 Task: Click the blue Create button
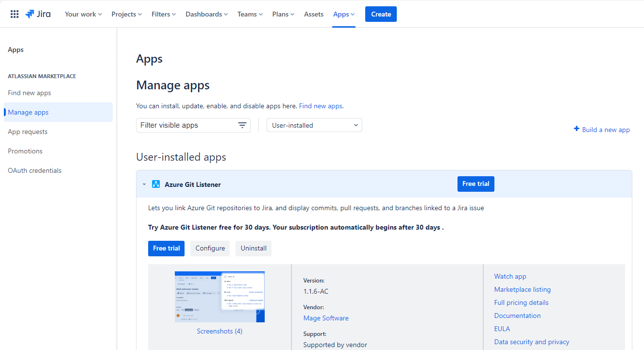(381, 14)
